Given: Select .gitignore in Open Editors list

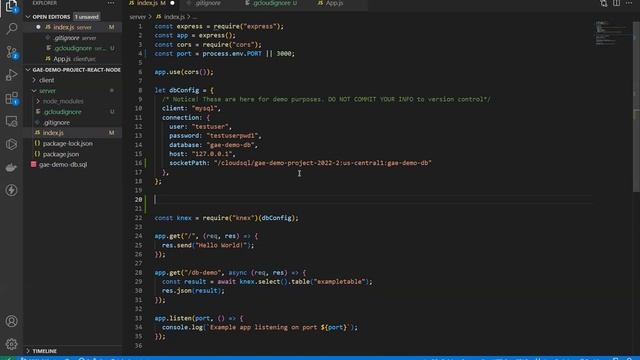Looking at the screenshot, I should [74, 38].
